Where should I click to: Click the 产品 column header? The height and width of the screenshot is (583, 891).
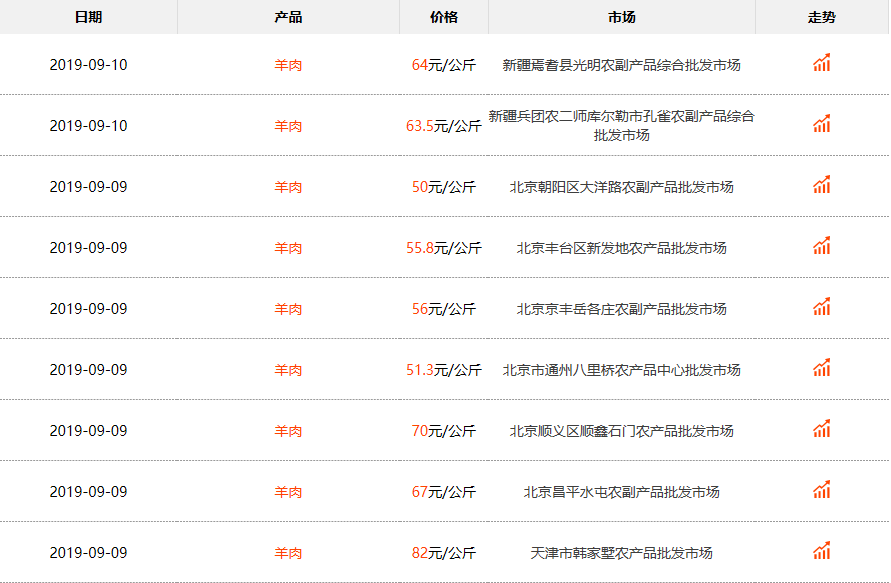point(288,17)
